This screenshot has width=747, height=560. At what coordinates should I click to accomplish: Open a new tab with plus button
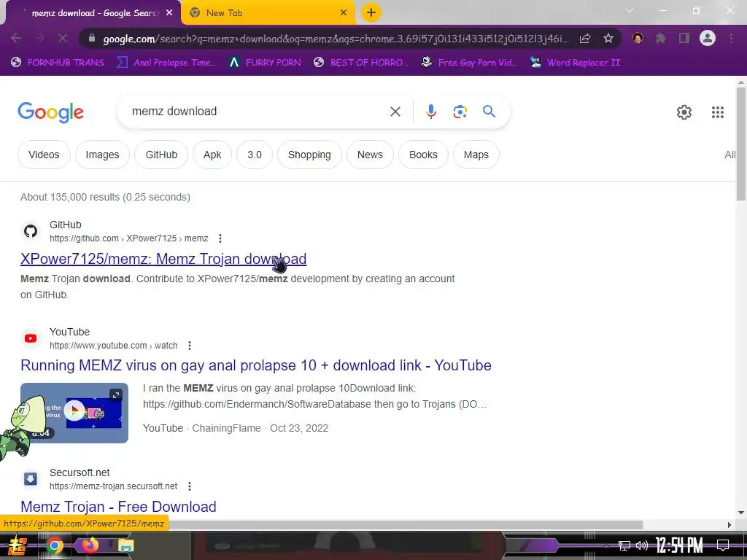coord(371,13)
